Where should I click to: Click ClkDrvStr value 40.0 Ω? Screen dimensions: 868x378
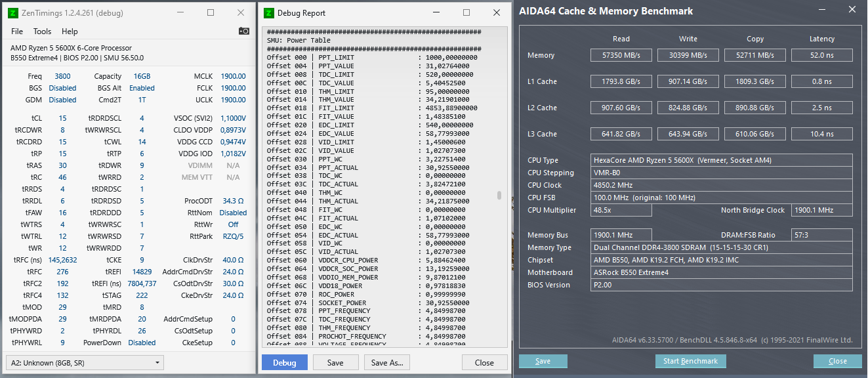pyautogui.click(x=233, y=260)
